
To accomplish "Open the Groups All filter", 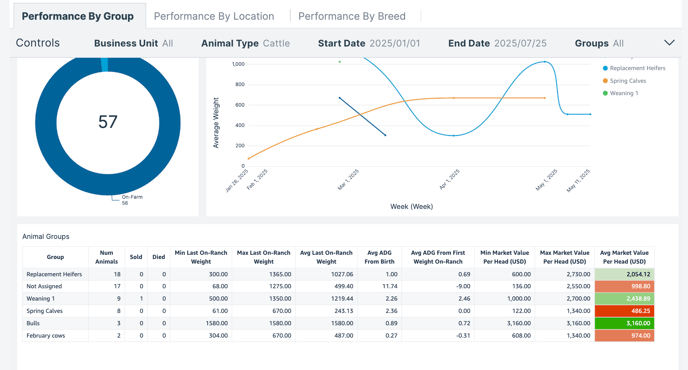I will 599,43.
